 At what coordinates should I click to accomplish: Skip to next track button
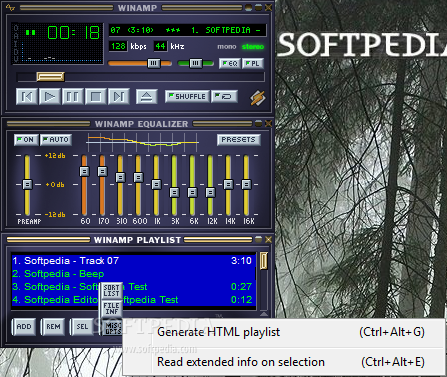coord(119,97)
